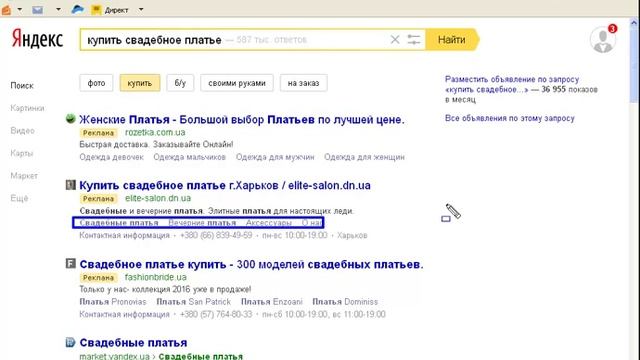Open Все объявления по этому запросу
This screenshot has width=640, height=360.
tap(509, 118)
